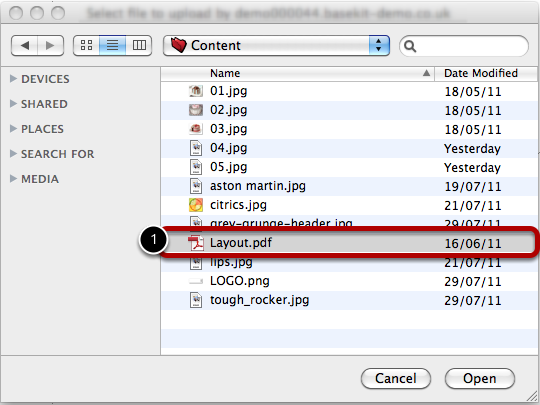Expand the PLACES sidebar section
The height and width of the screenshot is (405, 540).
13,128
